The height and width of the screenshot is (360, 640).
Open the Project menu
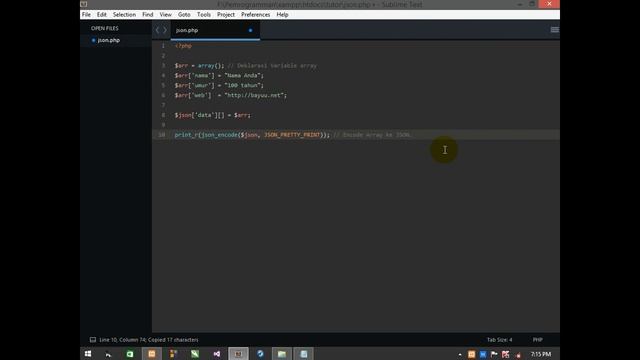point(226,15)
